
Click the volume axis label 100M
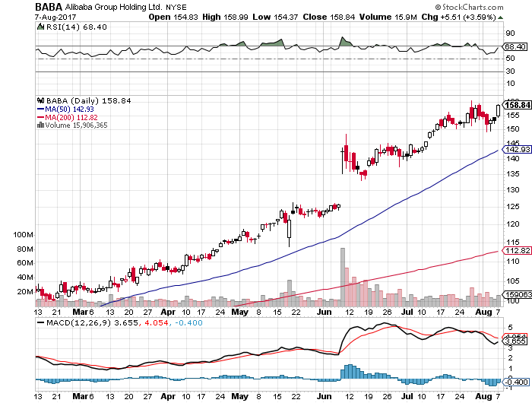[x=23, y=235]
